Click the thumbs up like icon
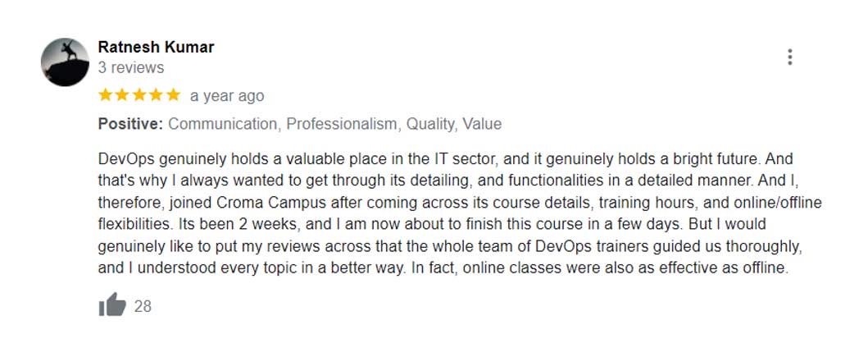The width and height of the screenshot is (868, 348). (x=112, y=306)
